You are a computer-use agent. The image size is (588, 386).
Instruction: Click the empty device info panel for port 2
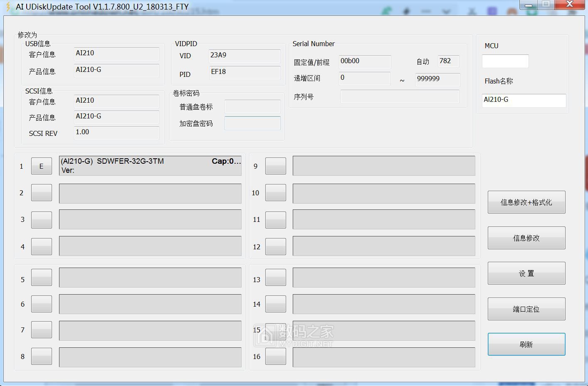[150, 194]
